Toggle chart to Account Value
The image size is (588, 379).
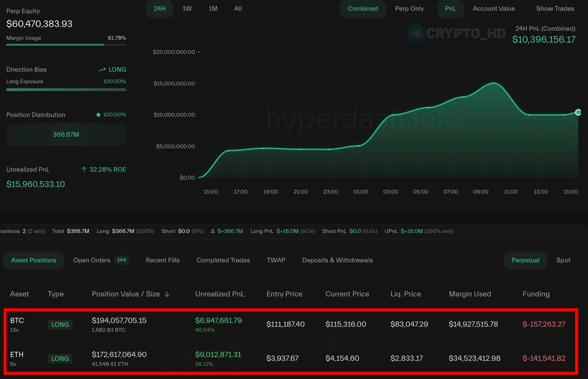coord(494,9)
